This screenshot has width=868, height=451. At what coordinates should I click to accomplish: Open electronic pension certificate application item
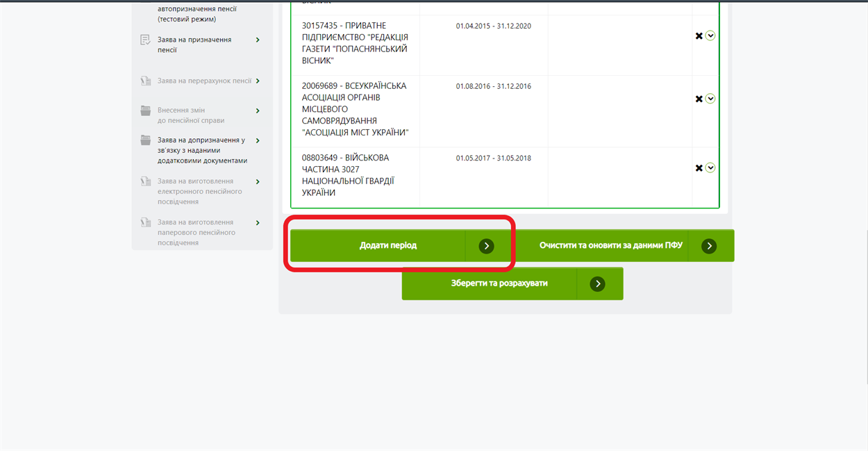(x=201, y=191)
